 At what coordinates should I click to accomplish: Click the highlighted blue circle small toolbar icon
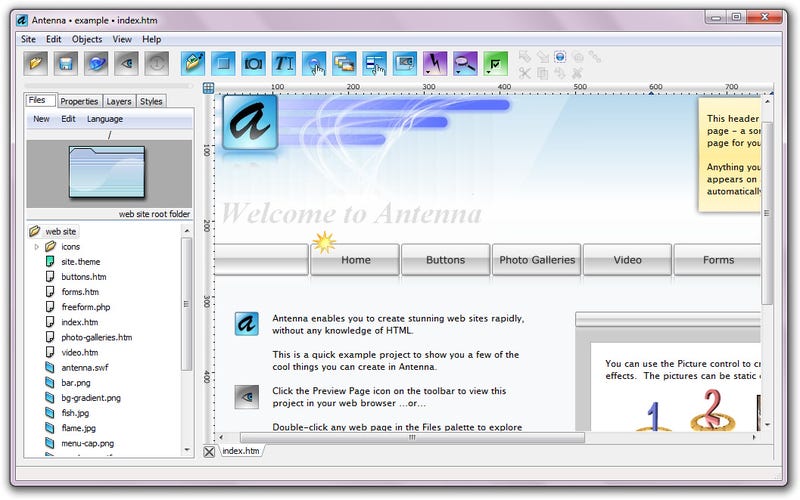tap(560, 56)
